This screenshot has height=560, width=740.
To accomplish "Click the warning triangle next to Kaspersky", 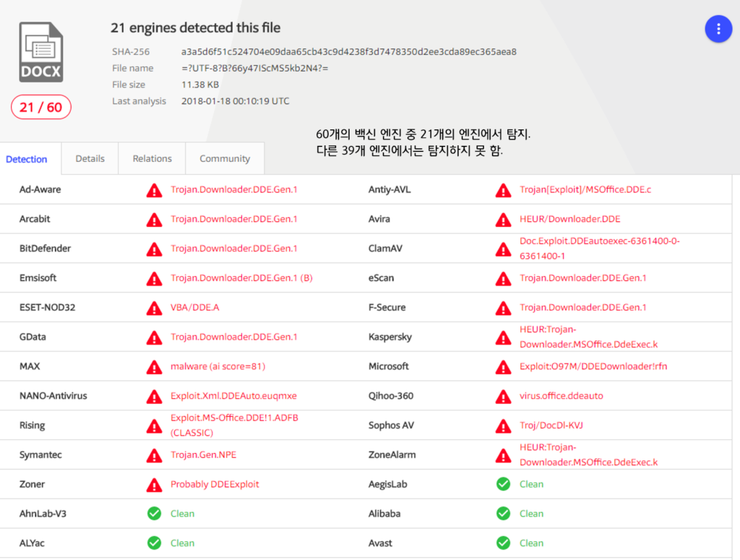I will pyautogui.click(x=503, y=337).
